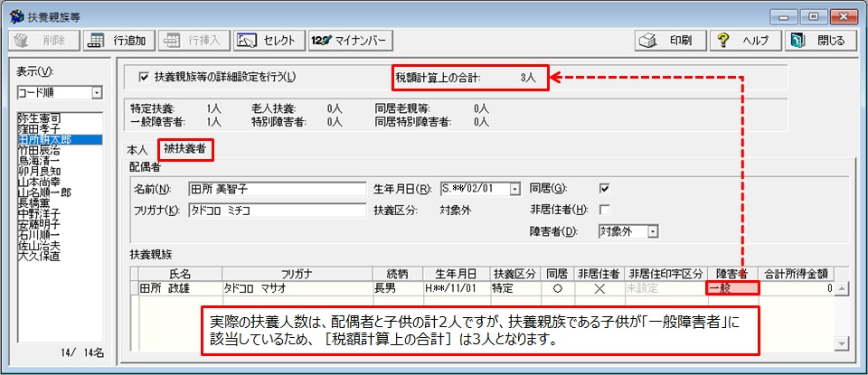Image resolution: width=868 pixels, height=375 pixels.
Task: Select 大久保道 in the employee list
Action: coord(39,257)
